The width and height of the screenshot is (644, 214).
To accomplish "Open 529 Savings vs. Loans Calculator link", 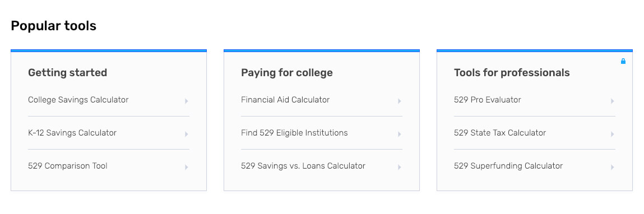I will (303, 166).
